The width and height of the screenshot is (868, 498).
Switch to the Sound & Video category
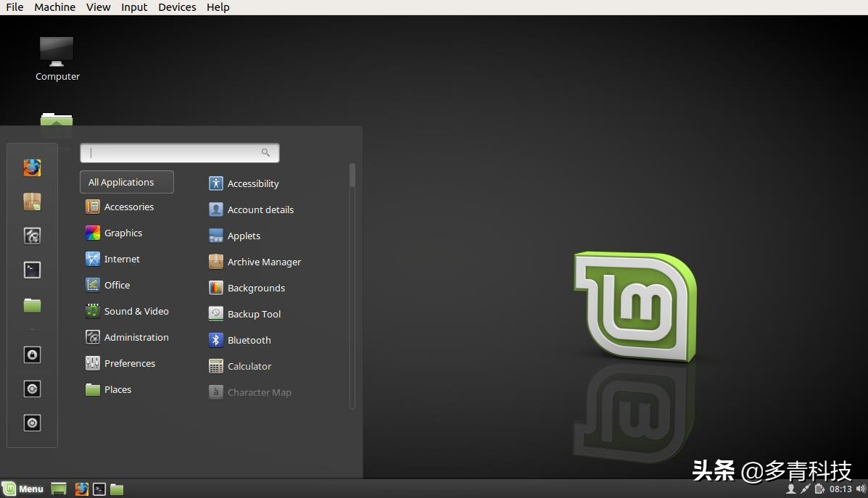(x=136, y=311)
